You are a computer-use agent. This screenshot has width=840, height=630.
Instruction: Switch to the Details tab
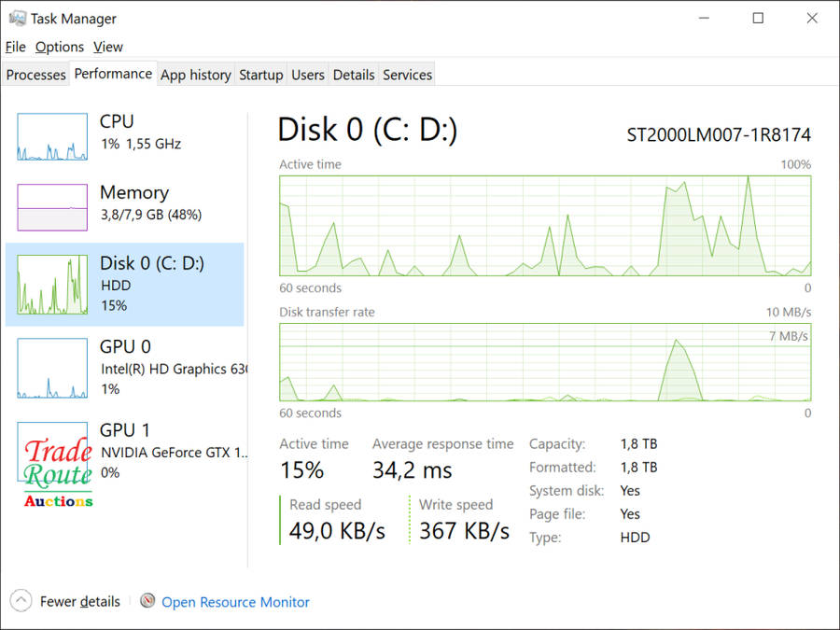pos(354,75)
